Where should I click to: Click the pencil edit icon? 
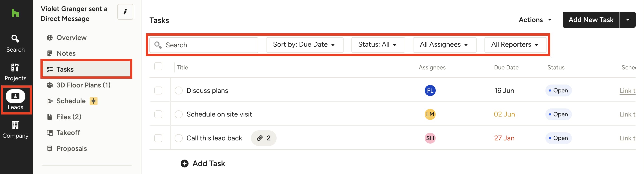pyautogui.click(x=125, y=12)
